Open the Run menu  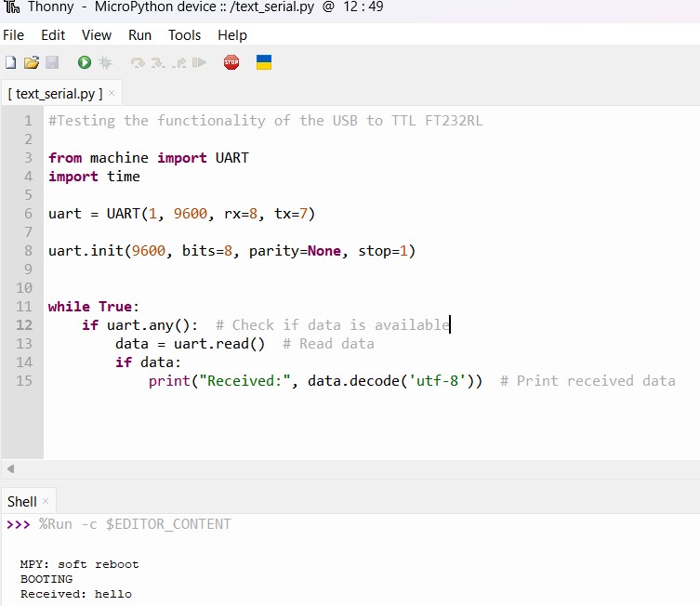click(139, 35)
